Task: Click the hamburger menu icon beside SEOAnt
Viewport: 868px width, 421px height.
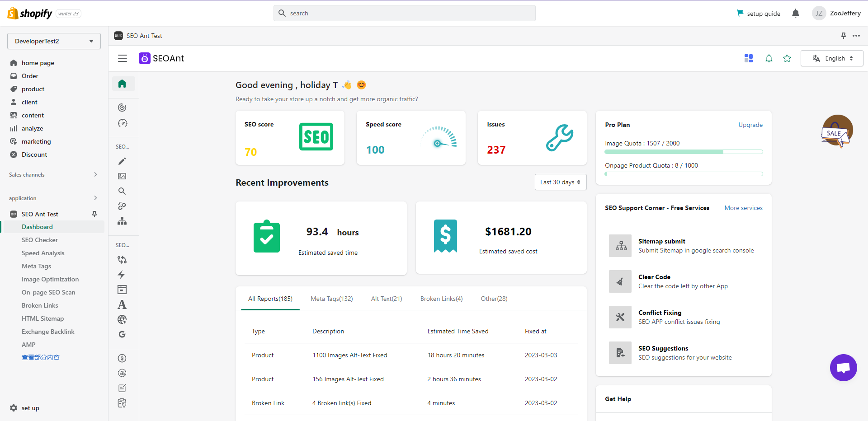Action: 123,58
